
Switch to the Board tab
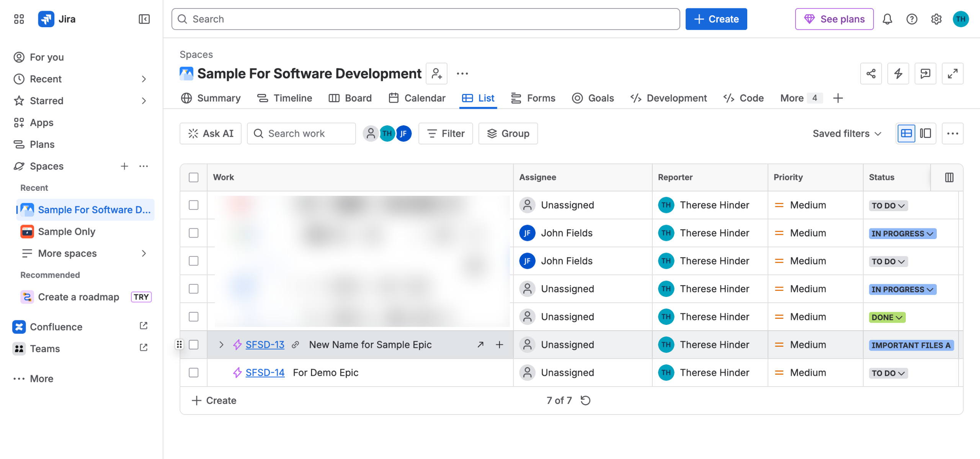[350, 98]
